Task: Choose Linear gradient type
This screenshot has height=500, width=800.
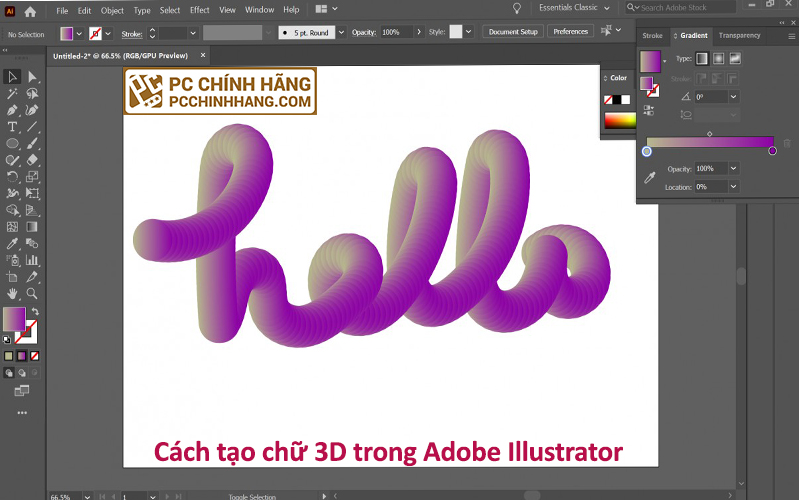Action: [x=701, y=59]
